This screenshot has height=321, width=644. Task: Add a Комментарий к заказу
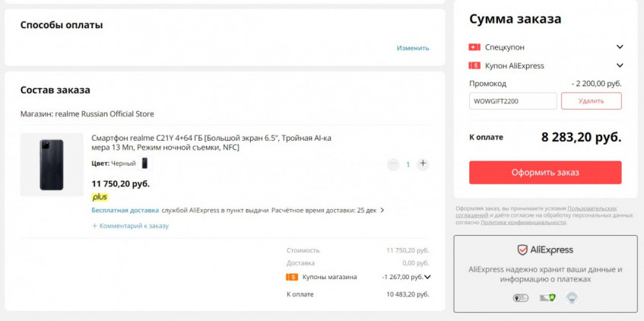[x=130, y=226]
